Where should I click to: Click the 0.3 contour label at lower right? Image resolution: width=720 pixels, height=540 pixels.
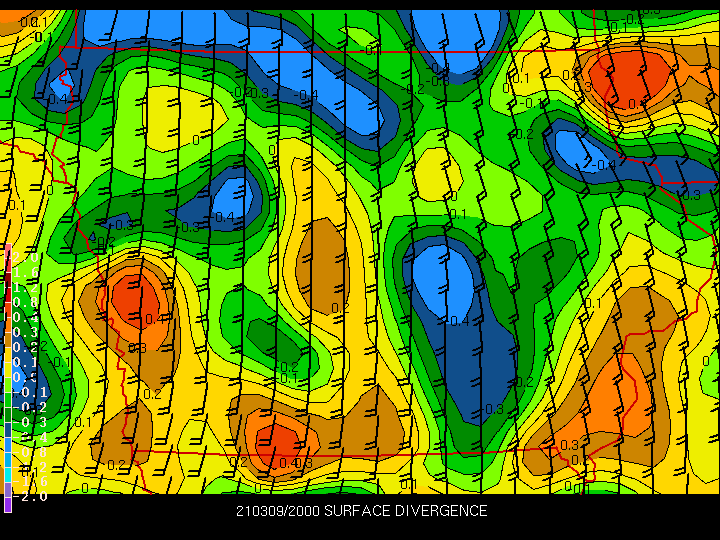click(x=569, y=444)
